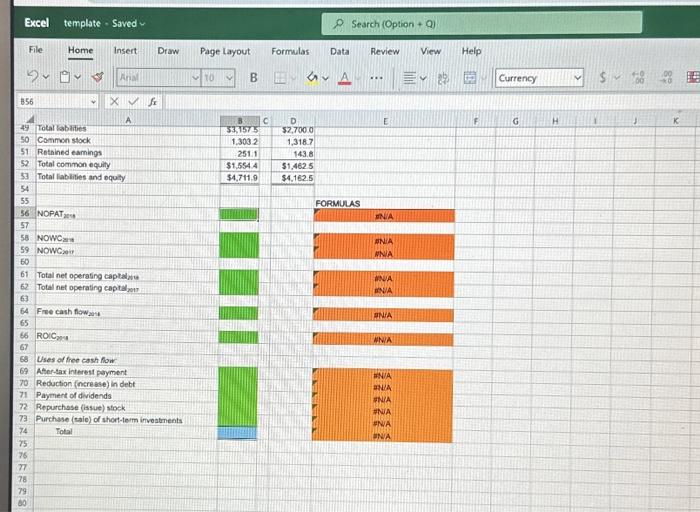
Task: Select the Payment of dividends label
Action: (74, 395)
